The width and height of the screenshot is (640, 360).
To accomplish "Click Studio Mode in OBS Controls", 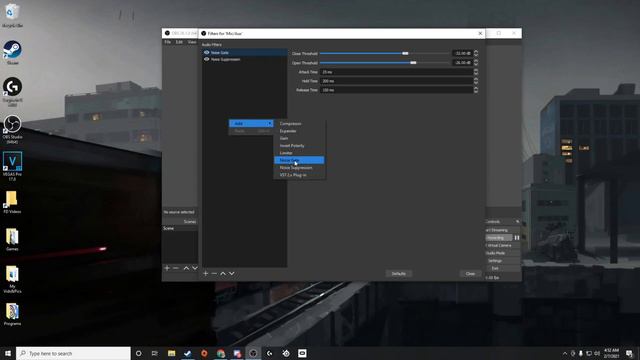I will tap(502, 253).
